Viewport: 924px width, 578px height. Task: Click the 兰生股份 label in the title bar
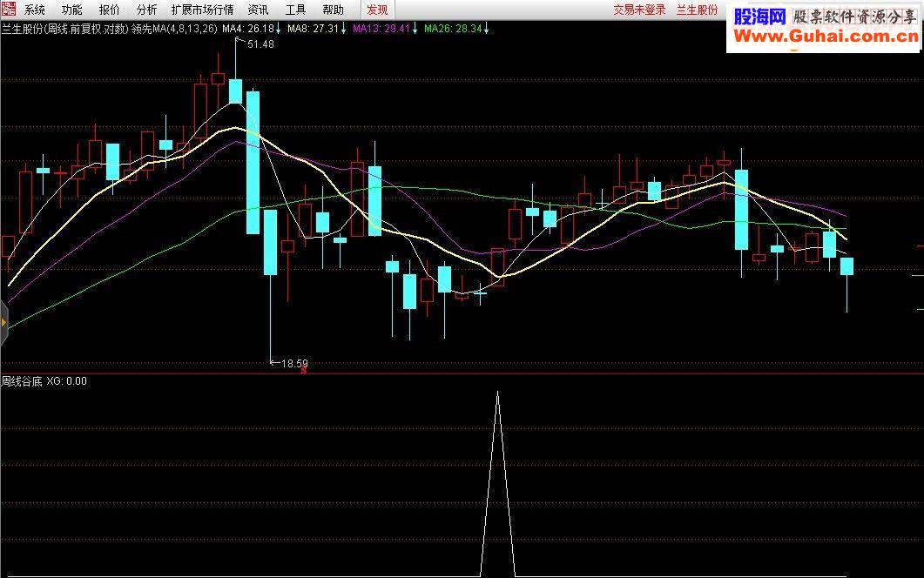tap(697, 10)
